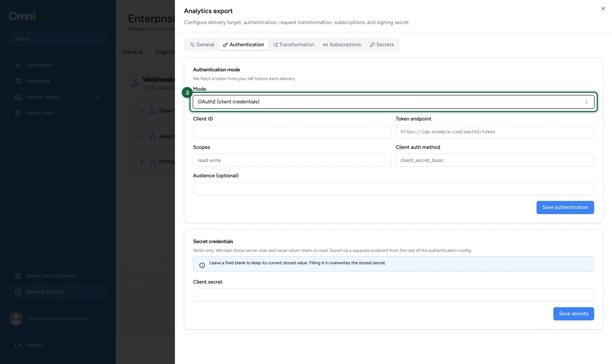Click the alex.morgan@example.com account text
612x364 pixels.
59,318
